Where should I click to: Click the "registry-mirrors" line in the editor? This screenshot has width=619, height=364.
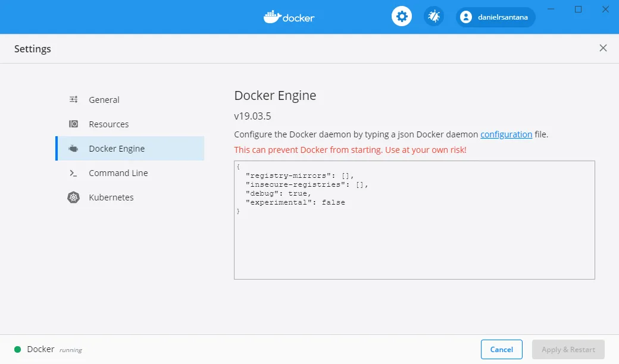[x=299, y=175]
